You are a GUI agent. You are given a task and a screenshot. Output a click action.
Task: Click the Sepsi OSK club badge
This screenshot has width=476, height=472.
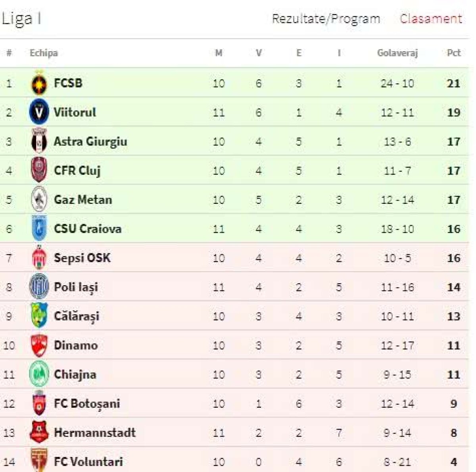tap(39, 258)
